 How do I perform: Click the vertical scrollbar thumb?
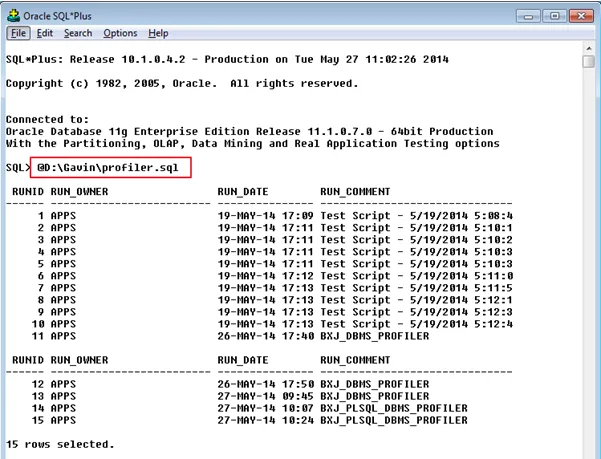coord(588,61)
